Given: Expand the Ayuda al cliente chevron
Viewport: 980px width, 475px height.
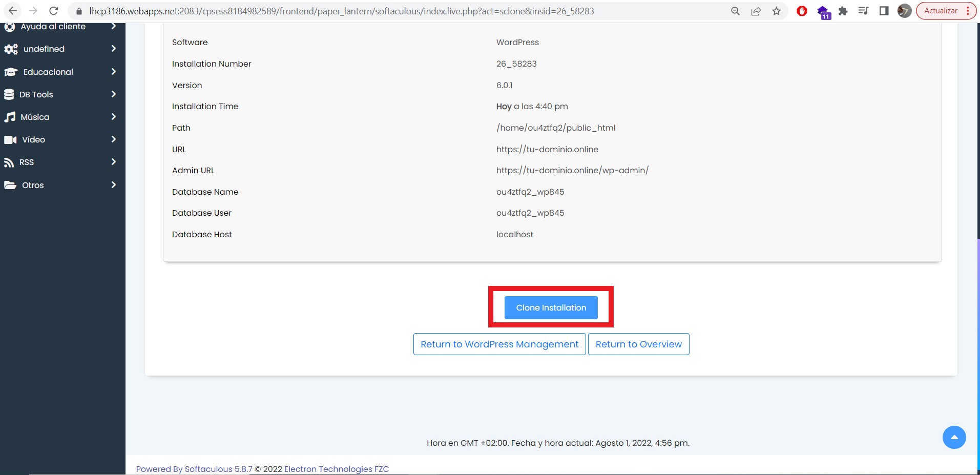Looking at the screenshot, I should tap(114, 26).
